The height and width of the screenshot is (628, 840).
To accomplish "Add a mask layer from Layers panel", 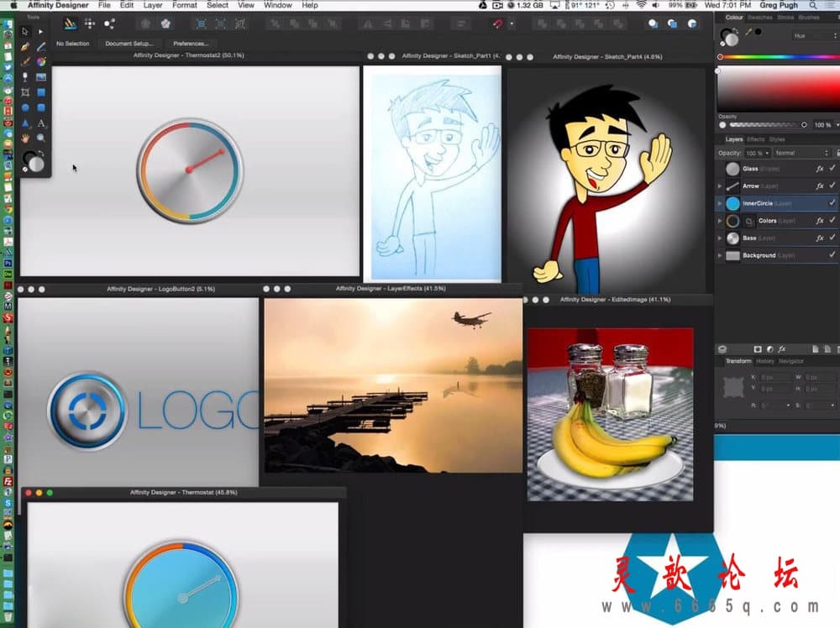I will point(758,349).
